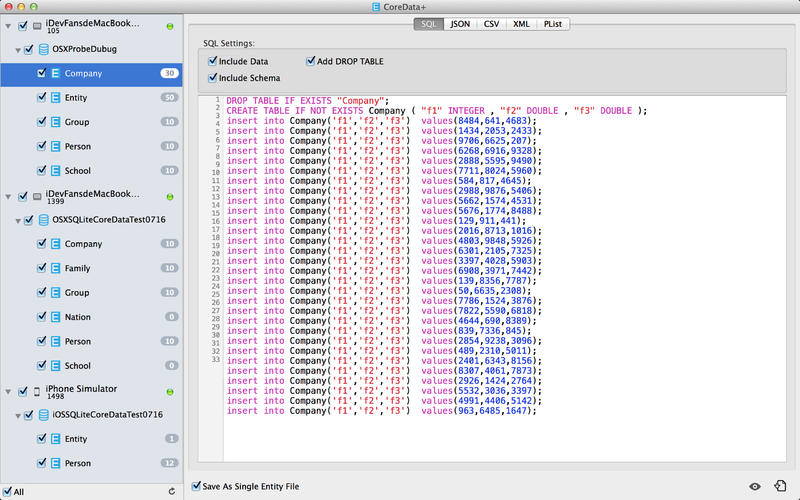Screen dimensions: 800x500
Task: Switch to the XML export tab
Action: point(521,24)
